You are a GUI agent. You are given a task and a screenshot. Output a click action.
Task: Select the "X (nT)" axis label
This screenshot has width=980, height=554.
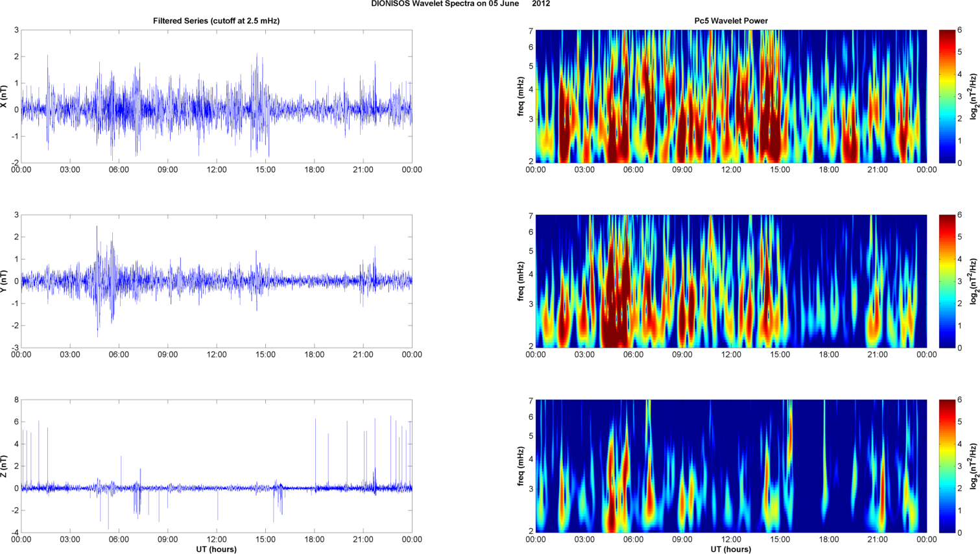(5, 96)
